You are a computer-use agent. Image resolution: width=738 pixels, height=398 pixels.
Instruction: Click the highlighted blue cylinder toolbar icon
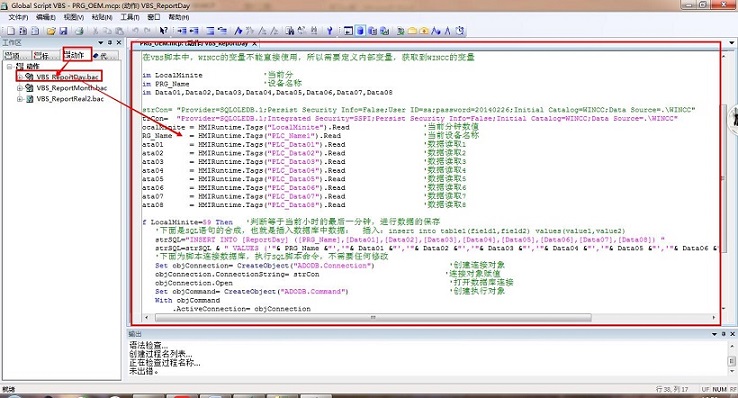360,31
